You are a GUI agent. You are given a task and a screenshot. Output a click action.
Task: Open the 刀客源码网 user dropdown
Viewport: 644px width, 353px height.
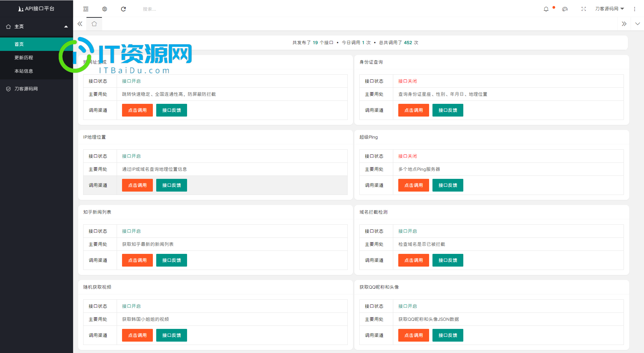[609, 9]
